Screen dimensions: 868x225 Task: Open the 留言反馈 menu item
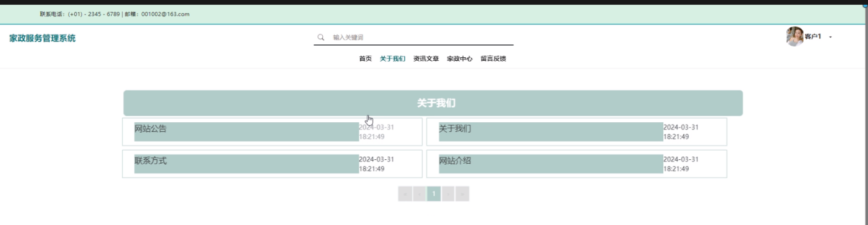click(x=493, y=59)
